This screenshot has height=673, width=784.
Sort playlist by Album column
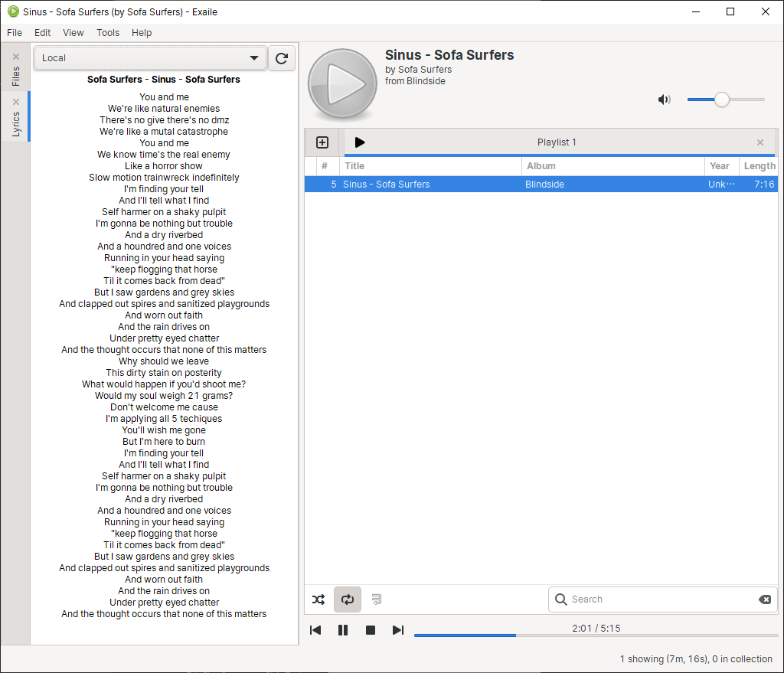(613, 166)
